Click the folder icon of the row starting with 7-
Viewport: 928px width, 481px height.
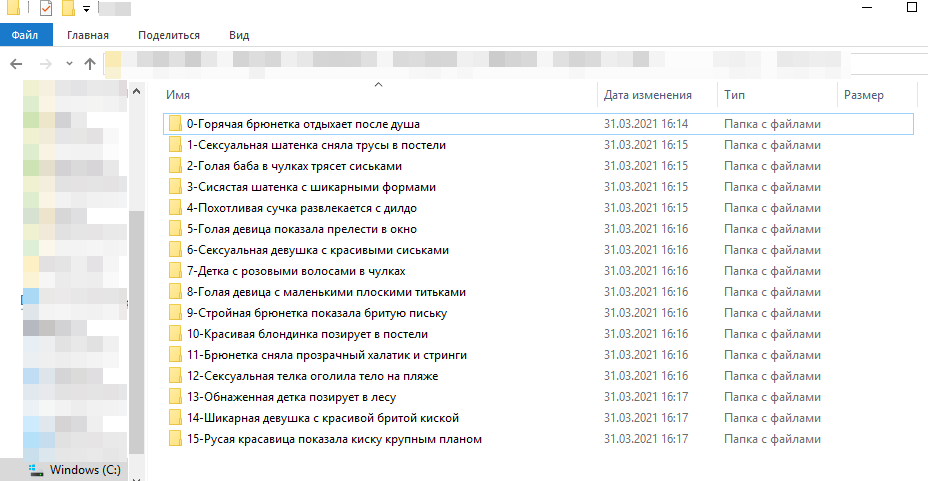(x=175, y=271)
